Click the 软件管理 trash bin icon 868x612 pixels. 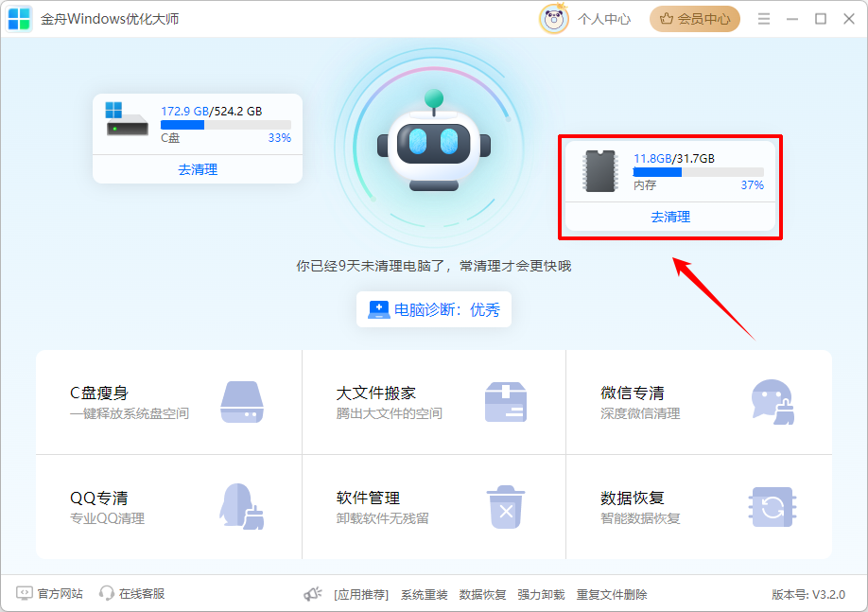tap(506, 507)
